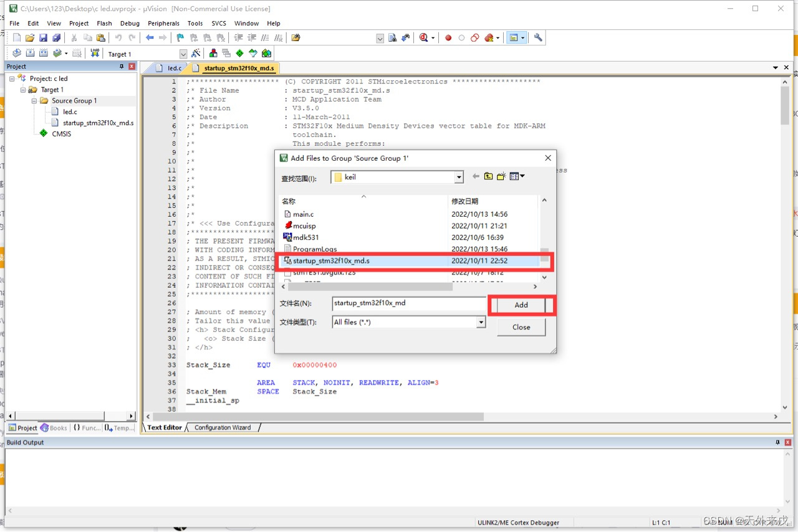Open the editor tab list dropdown arrow
Viewport: 798px width, 532px height.
tap(776, 67)
